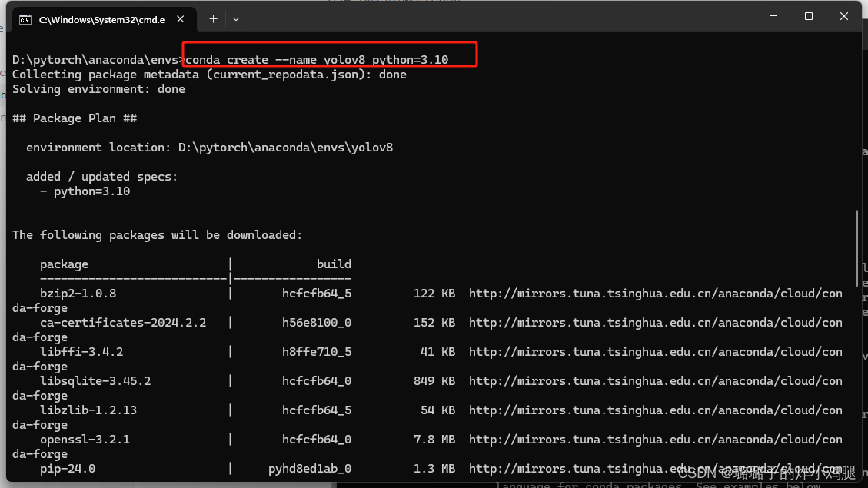Click the 'added / updated specs:' line
The height and width of the screenshot is (488, 868).
[101, 177]
